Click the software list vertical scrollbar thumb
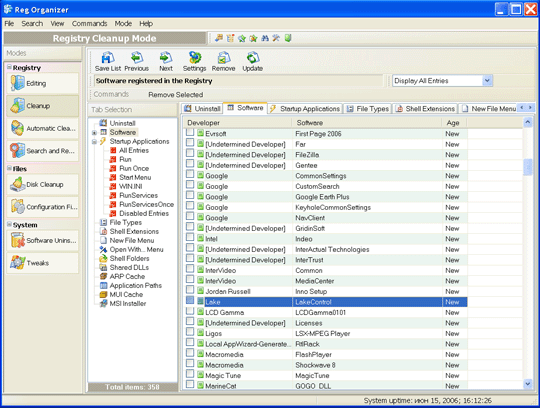540x408 pixels. click(x=527, y=167)
